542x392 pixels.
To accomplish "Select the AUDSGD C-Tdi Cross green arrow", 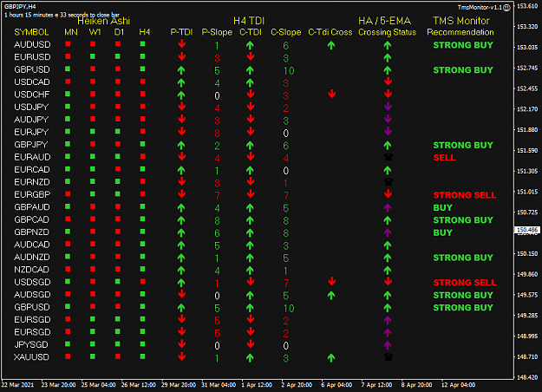I will click(x=331, y=295).
